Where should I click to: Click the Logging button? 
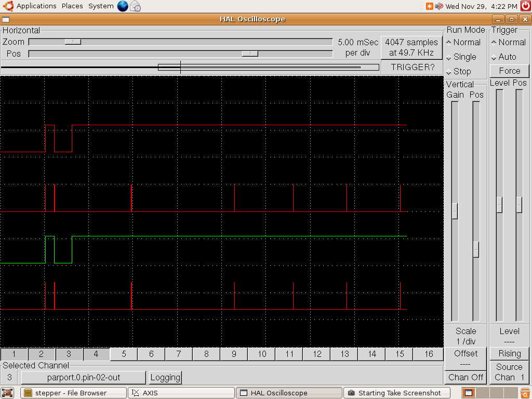point(165,377)
